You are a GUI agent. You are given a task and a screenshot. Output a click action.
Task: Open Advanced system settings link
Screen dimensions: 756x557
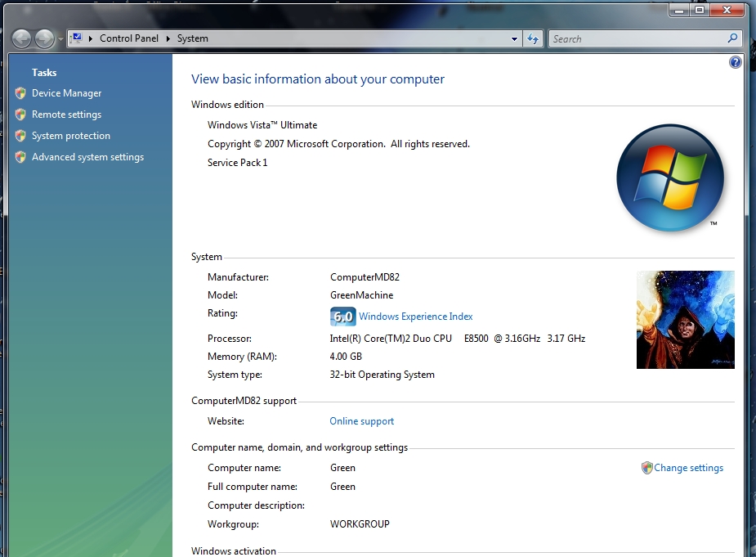(87, 157)
